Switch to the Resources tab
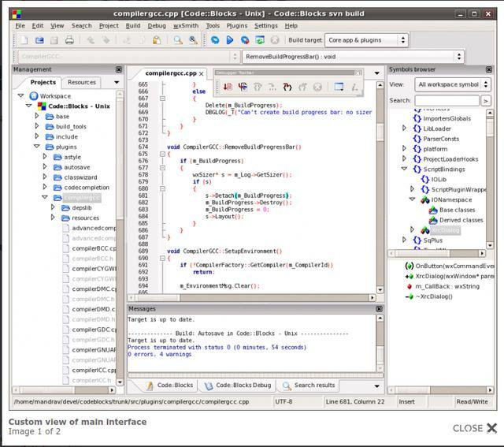 click(82, 83)
